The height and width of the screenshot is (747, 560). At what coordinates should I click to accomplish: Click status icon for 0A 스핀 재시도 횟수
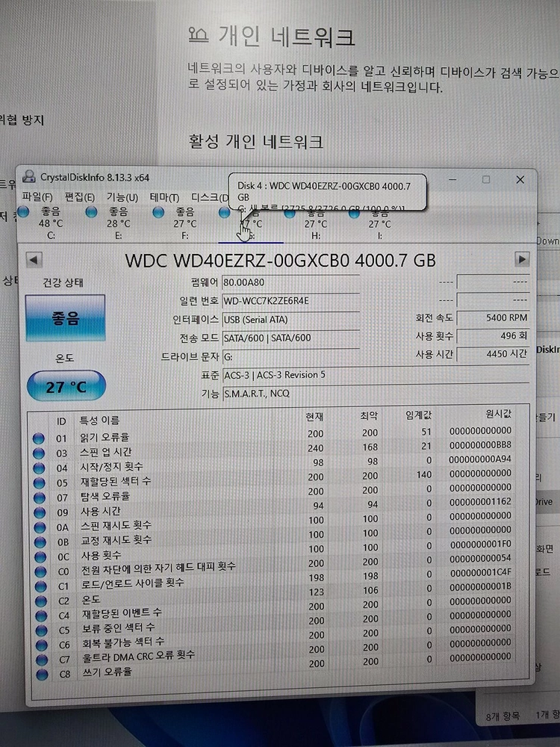click(40, 527)
